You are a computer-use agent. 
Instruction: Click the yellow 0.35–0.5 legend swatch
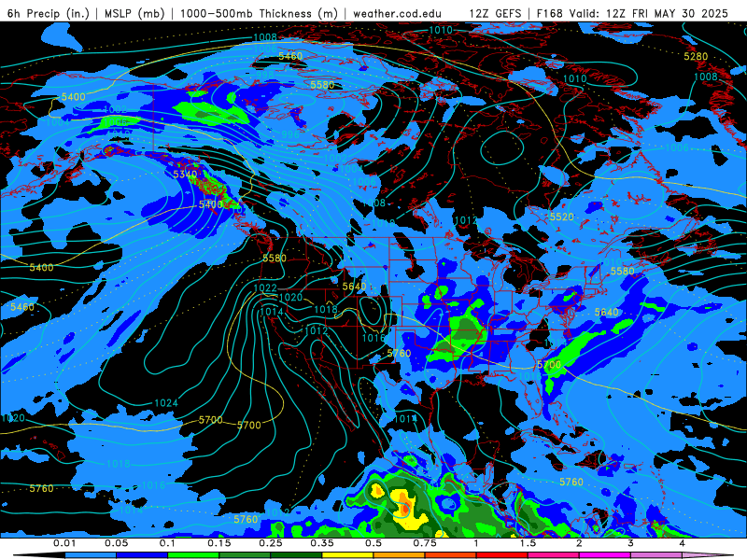pyautogui.click(x=347, y=555)
